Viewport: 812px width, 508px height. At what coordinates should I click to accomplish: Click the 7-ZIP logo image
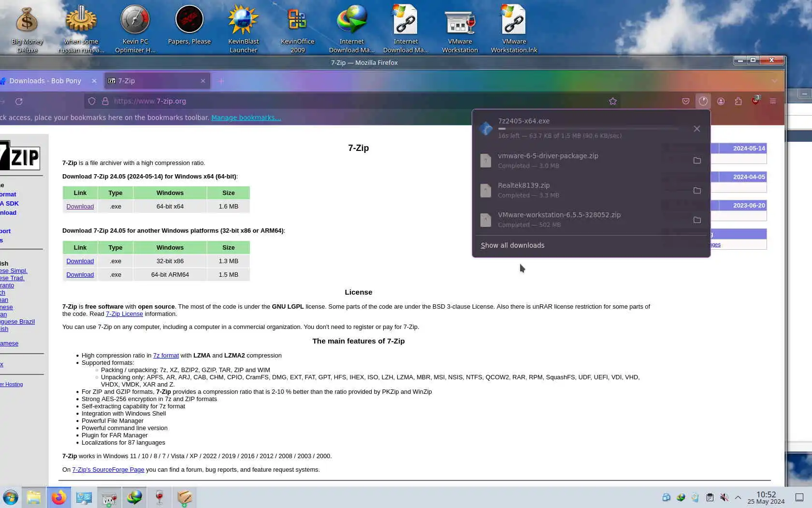click(x=20, y=155)
